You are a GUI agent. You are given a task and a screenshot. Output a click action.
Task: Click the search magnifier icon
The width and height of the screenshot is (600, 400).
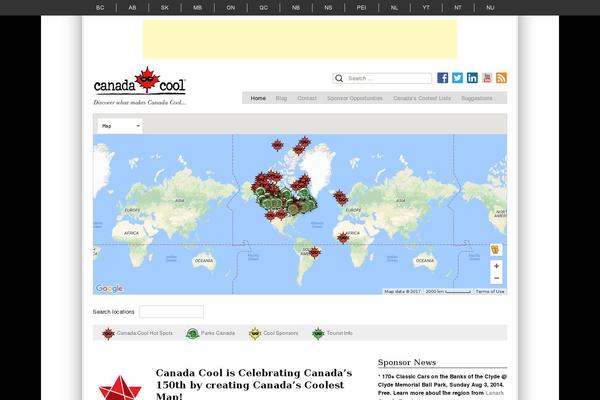(339, 78)
